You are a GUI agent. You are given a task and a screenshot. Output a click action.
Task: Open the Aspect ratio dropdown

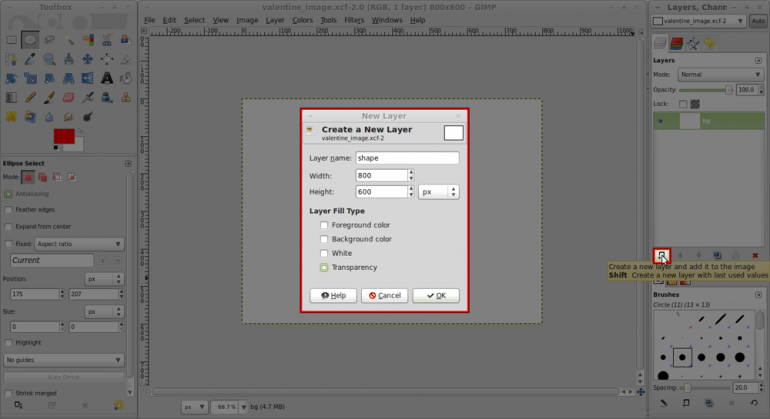click(79, 244)
